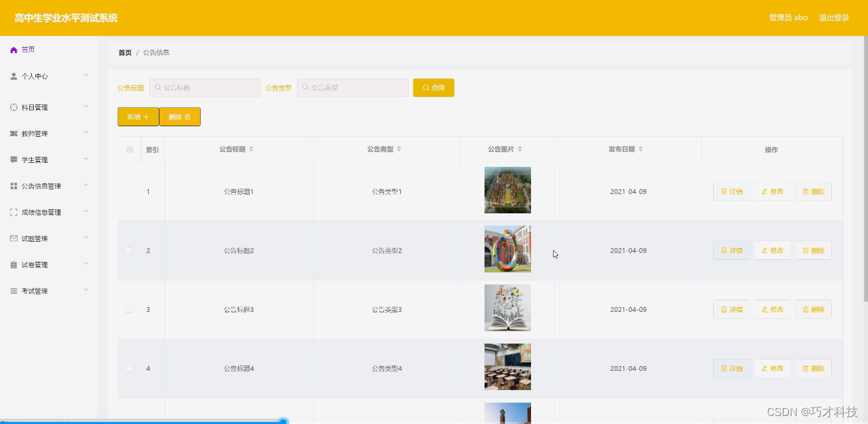Expand the 教师管理 chevron
This screenshot has width=868, height=424.
click(86, 133)
